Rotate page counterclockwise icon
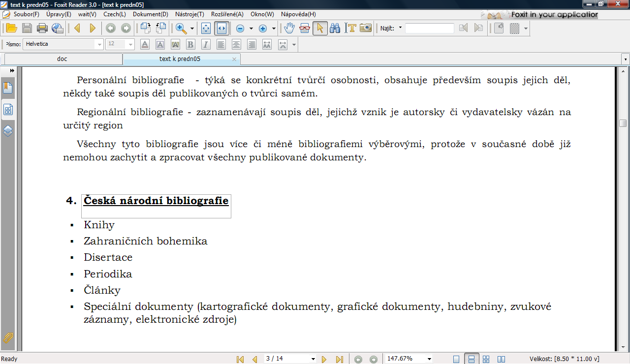Image resolution: width=630 pixels, height=364 pixels. click(161, 28)
